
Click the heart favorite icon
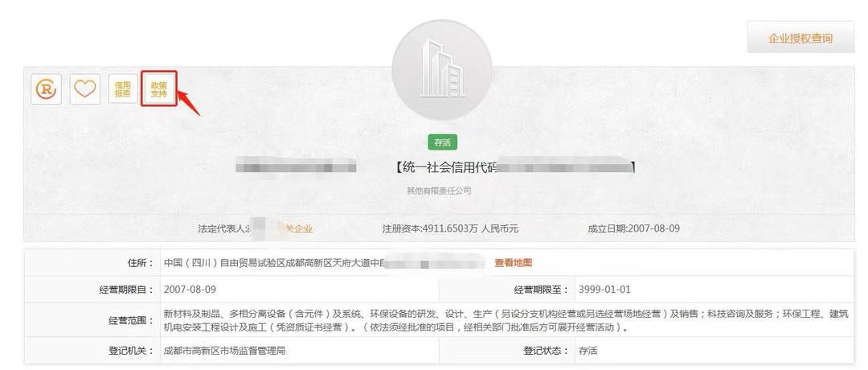[x=85, y=89]
